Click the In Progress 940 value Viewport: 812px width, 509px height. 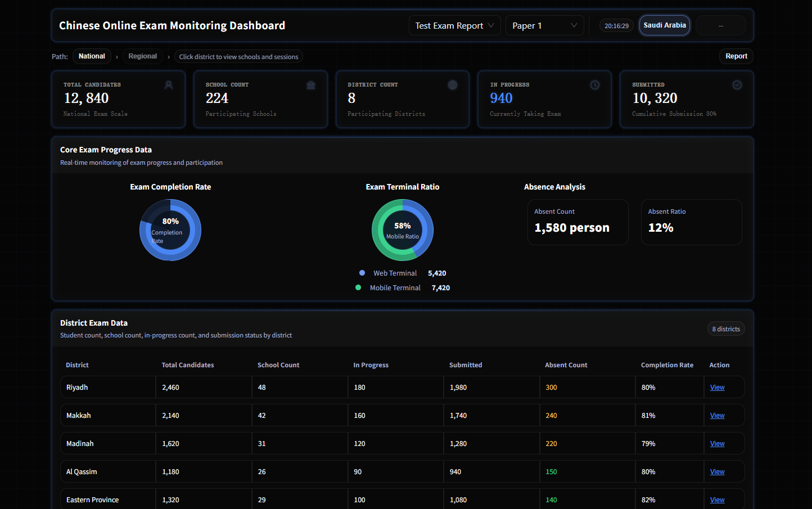point(501,98)
